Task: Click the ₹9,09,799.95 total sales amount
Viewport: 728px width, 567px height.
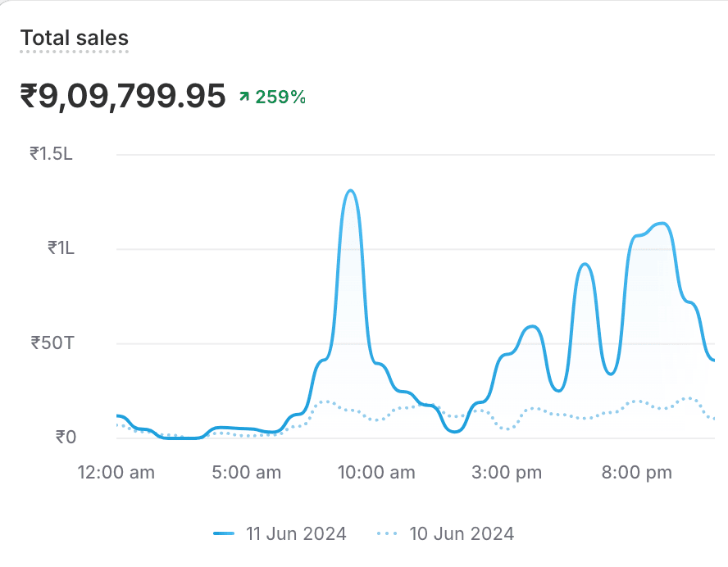Action: (x=123, y=97)
